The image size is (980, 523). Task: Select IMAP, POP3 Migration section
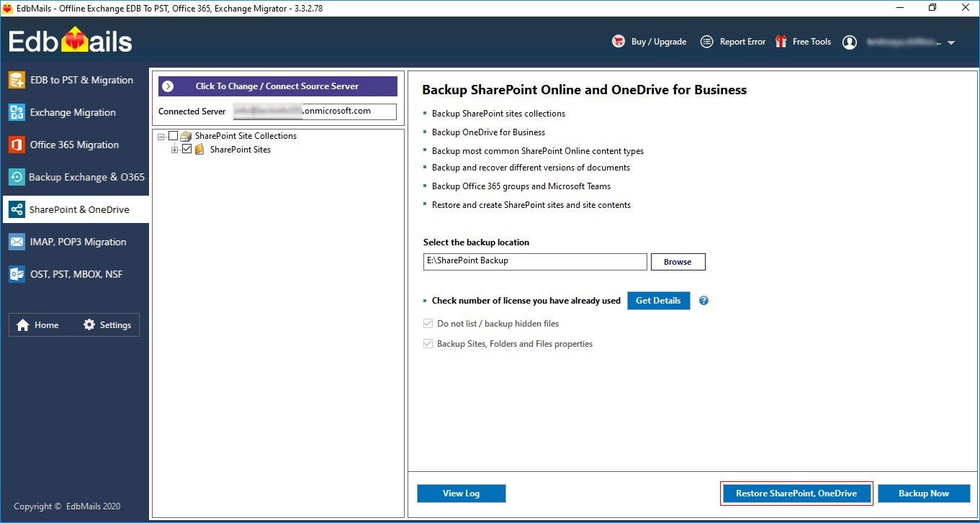coord(75,242)
